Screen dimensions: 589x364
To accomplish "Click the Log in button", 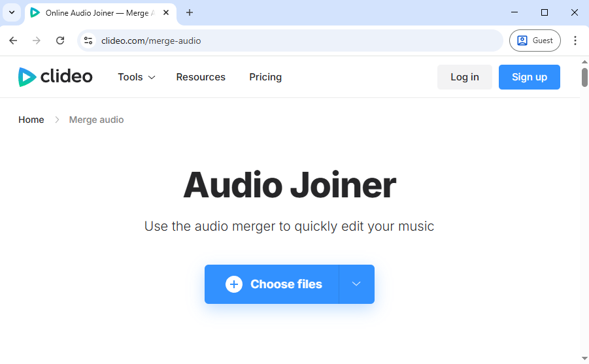I will click(465, 77).
